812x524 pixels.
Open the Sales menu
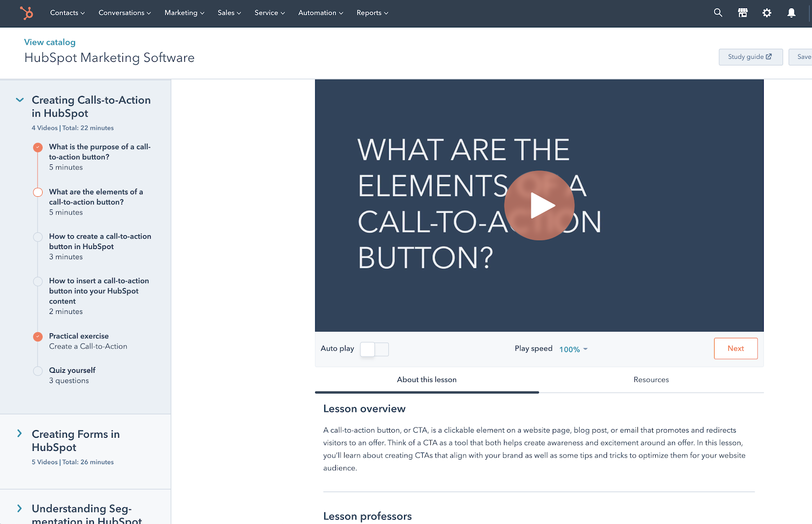[x=229, y=13]
